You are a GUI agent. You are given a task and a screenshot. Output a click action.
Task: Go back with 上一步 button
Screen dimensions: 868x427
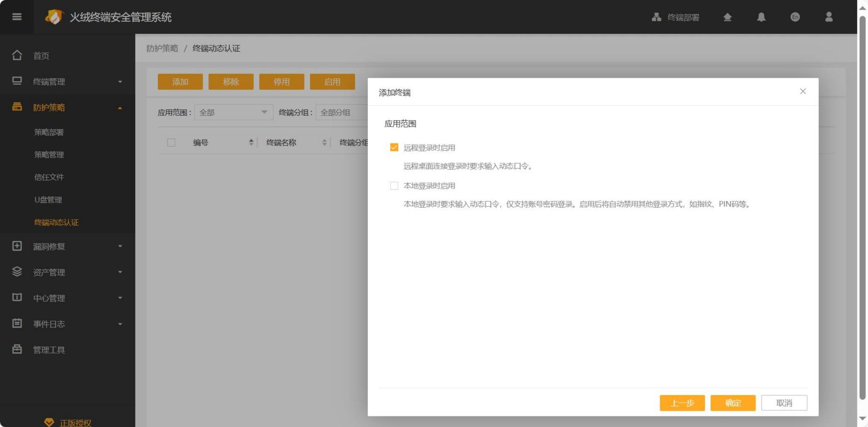click(x=682, y=403)
